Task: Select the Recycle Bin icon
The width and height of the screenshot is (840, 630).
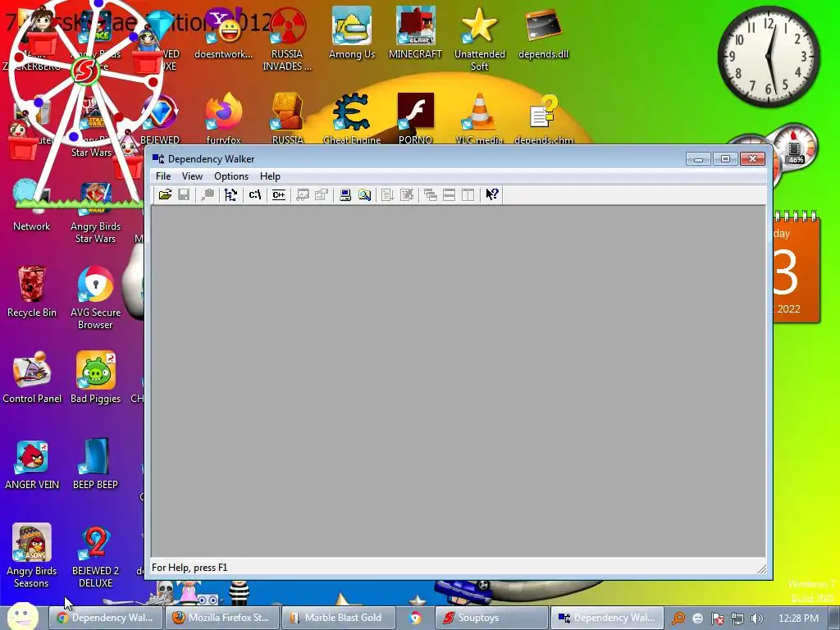Action: point(32,292)
